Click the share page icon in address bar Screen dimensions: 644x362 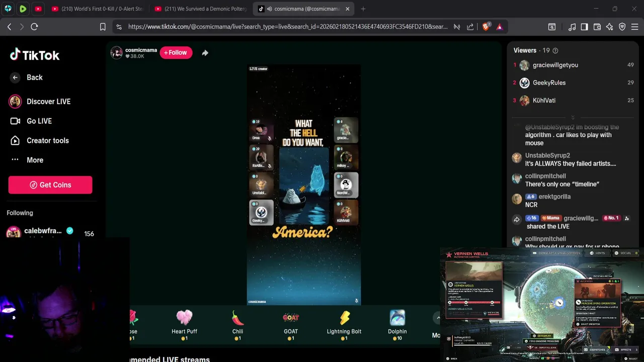coord(470,27)
